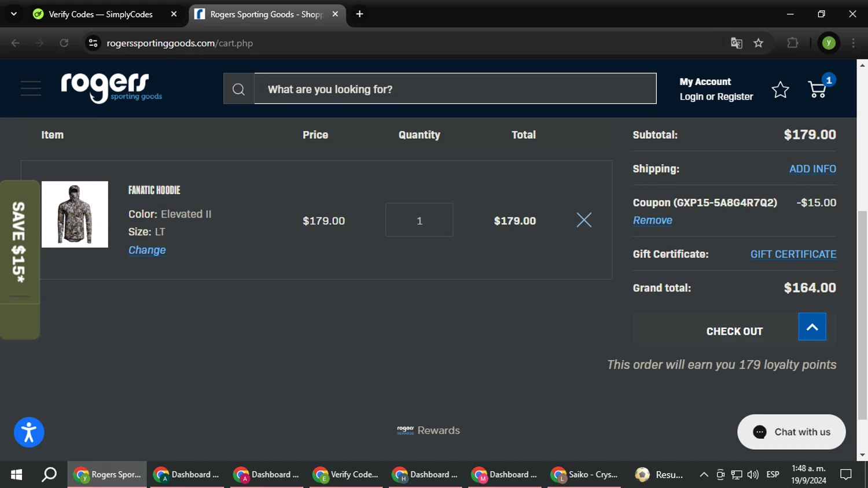
Task: Open the taskbar clock and date
Action: click(x=808, y=475)
